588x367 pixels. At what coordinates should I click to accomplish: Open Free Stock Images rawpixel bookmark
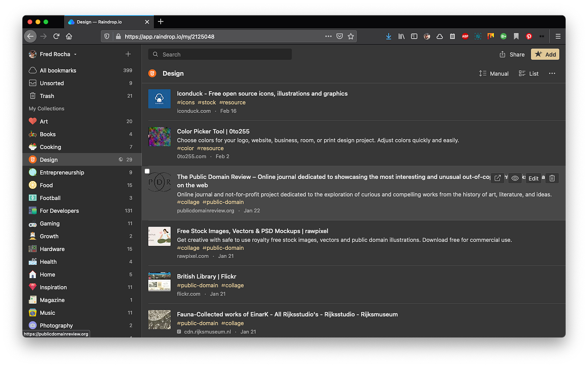(252, 231)
